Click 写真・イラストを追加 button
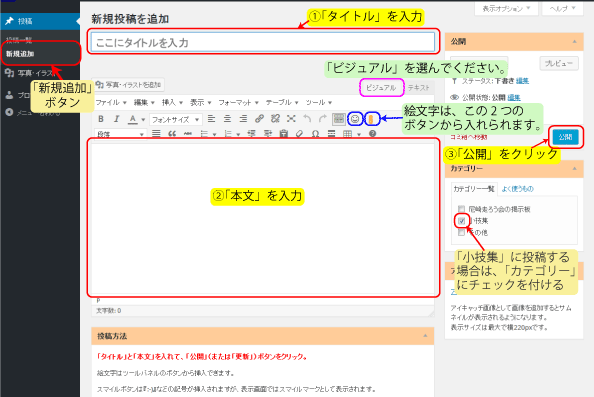The height and width of the screenshot is (397, 594). [x=128, y=85]
